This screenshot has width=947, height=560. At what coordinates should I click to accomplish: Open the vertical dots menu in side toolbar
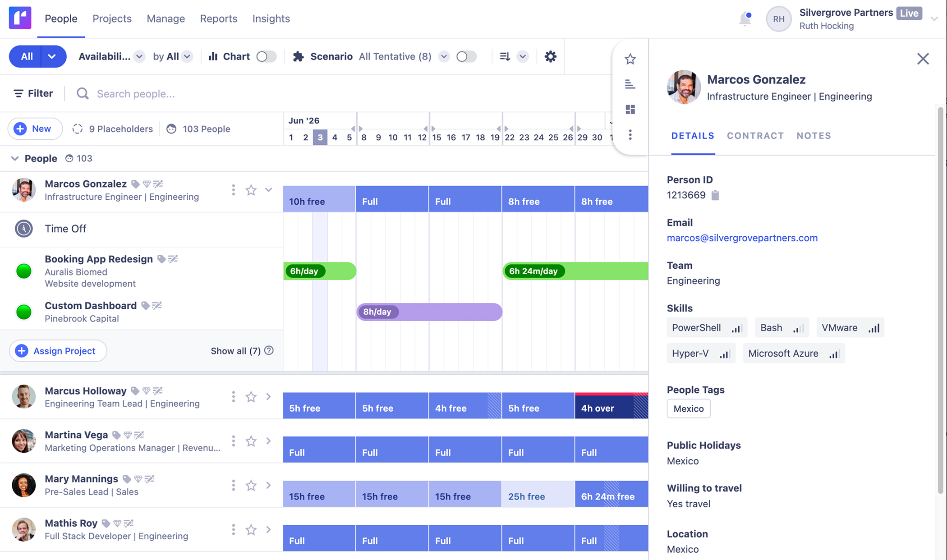coord(630,135)
